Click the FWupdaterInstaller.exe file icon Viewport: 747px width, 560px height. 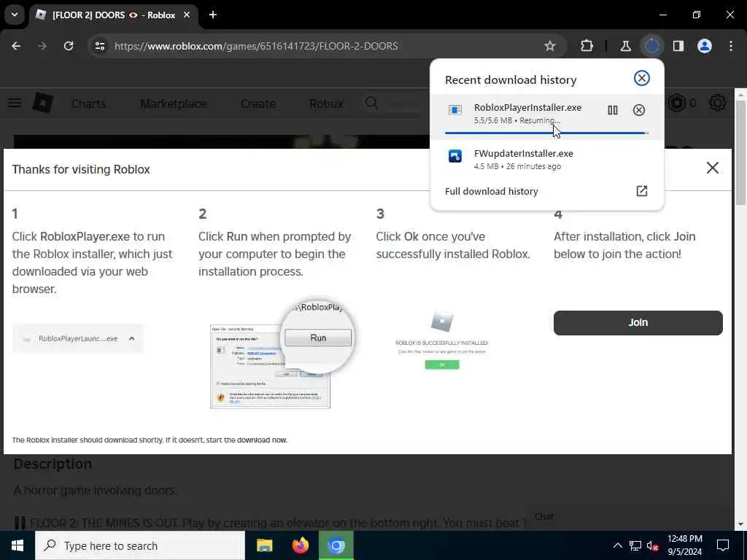[x=455, y=156]
